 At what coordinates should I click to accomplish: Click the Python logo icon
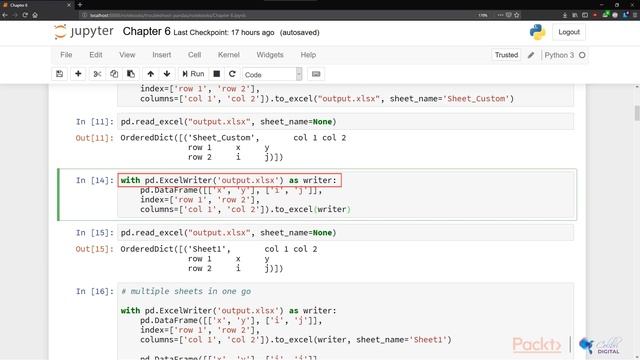(x=538, y=32)
